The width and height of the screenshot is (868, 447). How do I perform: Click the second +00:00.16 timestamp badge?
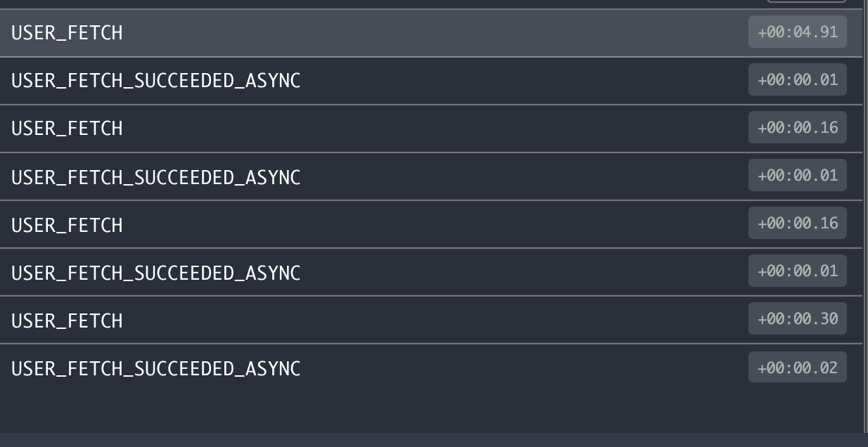798,223
